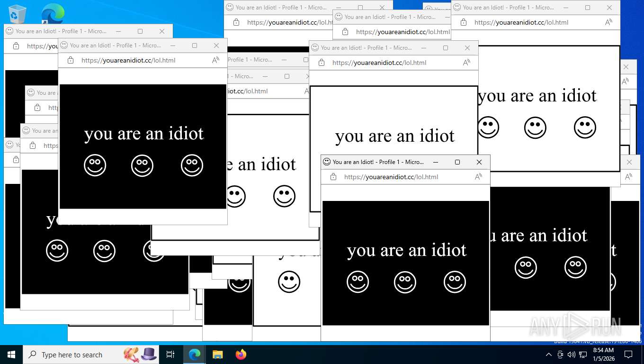Click the address bar URL in the top-left front black-content window
The image size is (644, 364).
tap(128, 60)
